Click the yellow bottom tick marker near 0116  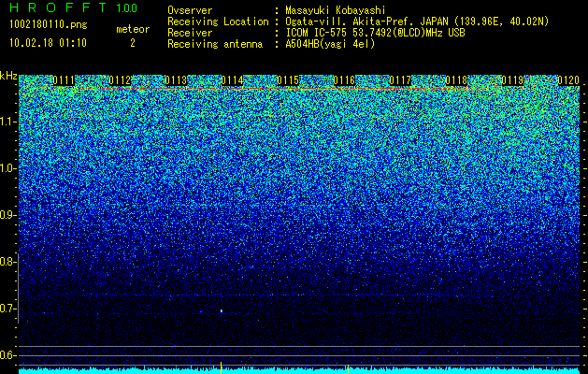click(348, 369)
